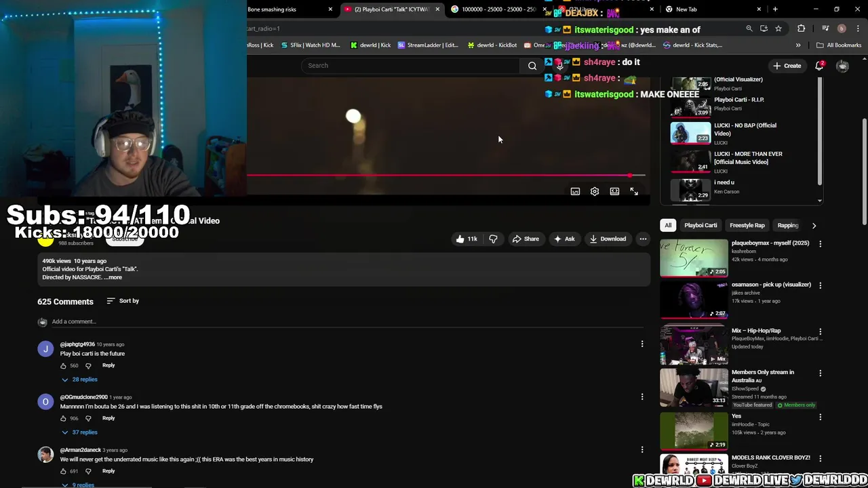
Task: Show more bookmarks with double chevron
Action: (x=798, y=45)
